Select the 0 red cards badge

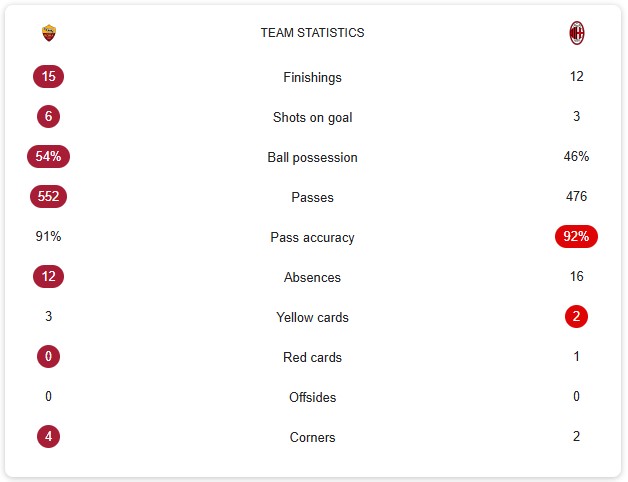point(48,356)
